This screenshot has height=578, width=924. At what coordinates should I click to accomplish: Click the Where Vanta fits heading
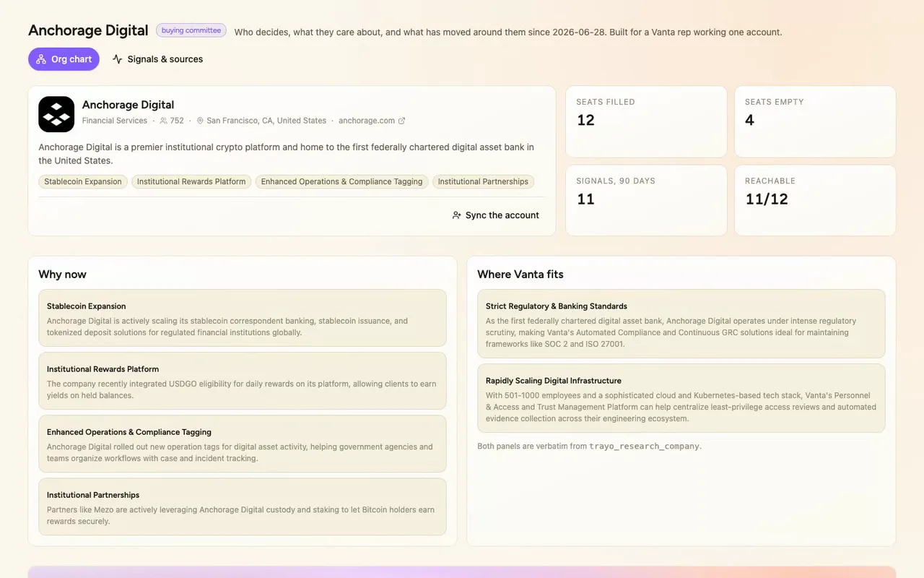[x=520, y=274]
